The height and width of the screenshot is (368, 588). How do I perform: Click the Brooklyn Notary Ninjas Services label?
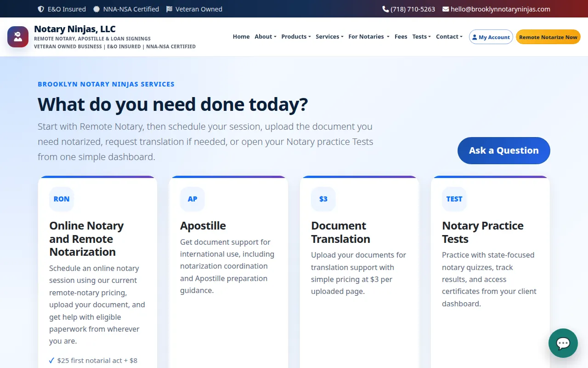click(x=106, y=84)
